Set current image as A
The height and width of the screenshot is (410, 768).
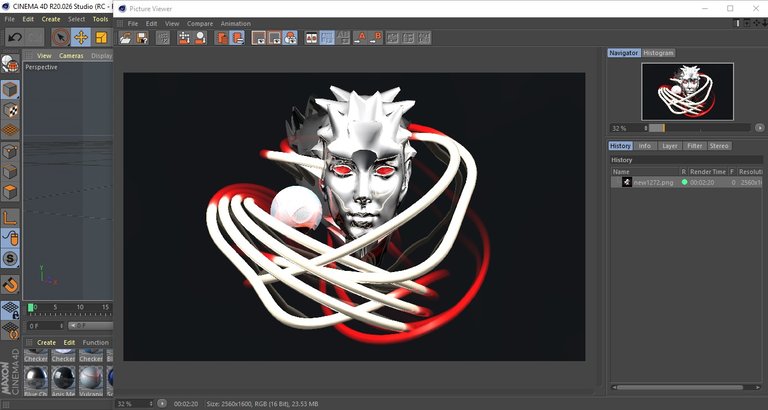click(360, 38)
